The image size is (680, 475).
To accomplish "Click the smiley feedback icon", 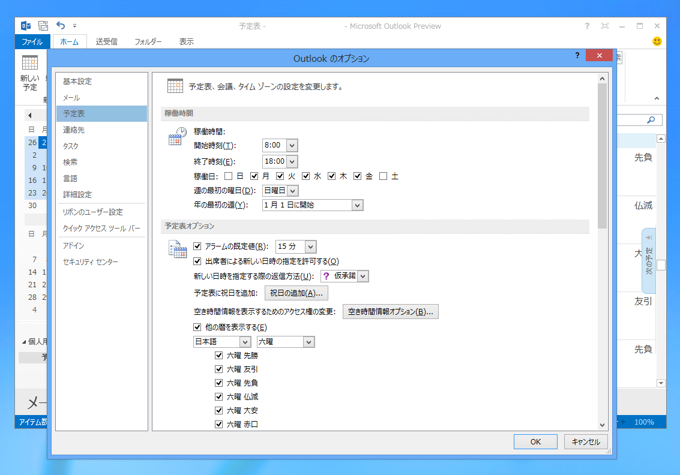I will pos(657,41).
